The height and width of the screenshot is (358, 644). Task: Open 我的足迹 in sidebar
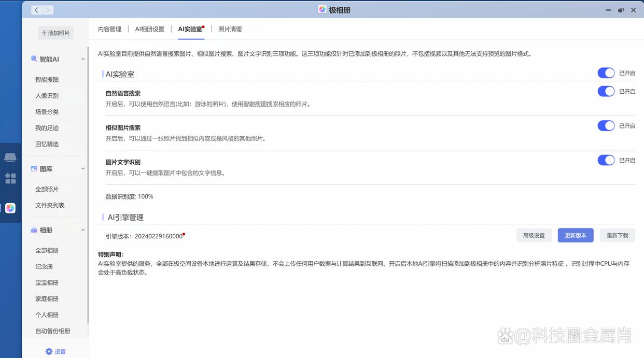click(47, 128)
